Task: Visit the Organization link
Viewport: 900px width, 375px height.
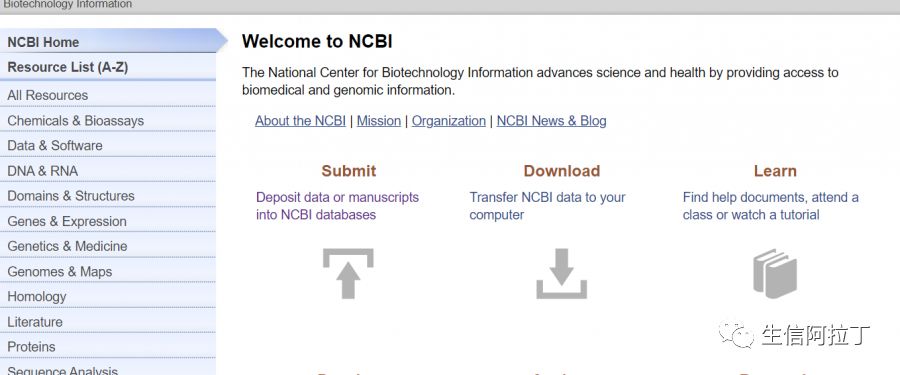Action: pyautogui.click(x=449, y=121)
